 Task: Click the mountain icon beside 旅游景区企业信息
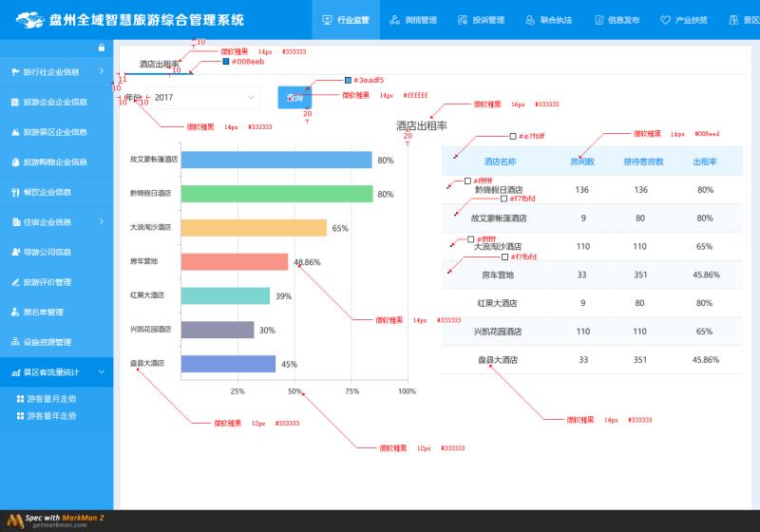(x=14, y=132)
